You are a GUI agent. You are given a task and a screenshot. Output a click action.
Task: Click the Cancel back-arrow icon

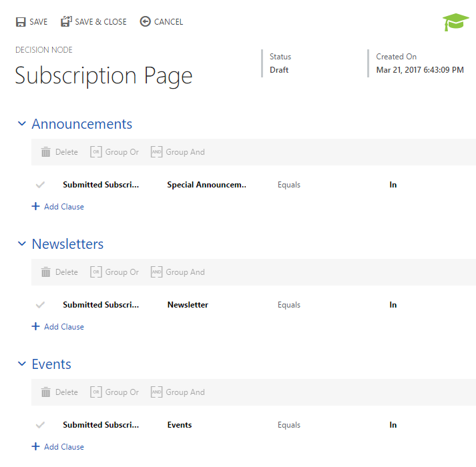(146, 22)
